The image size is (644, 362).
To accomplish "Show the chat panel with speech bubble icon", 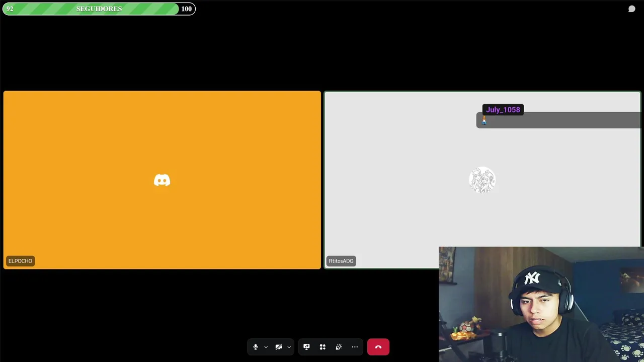I will click(x=631, y=9).
